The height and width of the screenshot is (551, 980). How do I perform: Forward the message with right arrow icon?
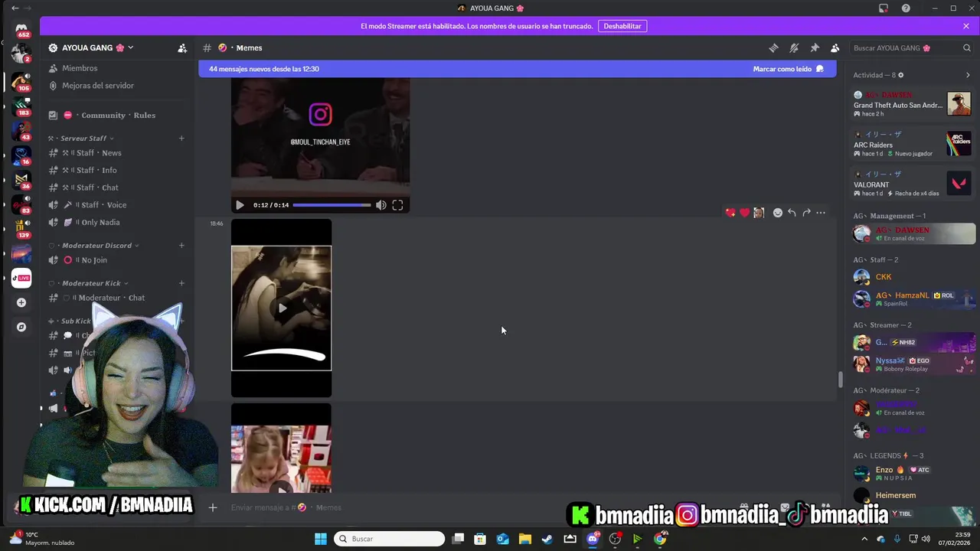pyautogui.click(x=806, y=213)
